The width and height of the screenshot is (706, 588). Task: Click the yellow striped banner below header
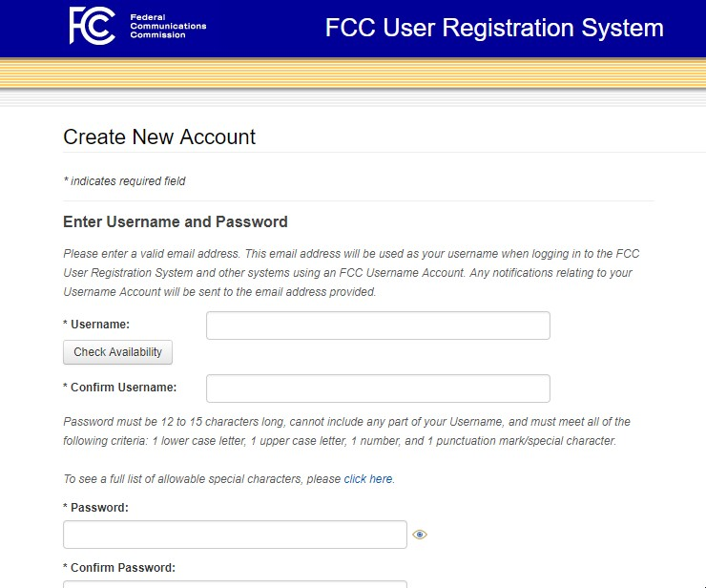pyautogui.click(x=353, y=73)
